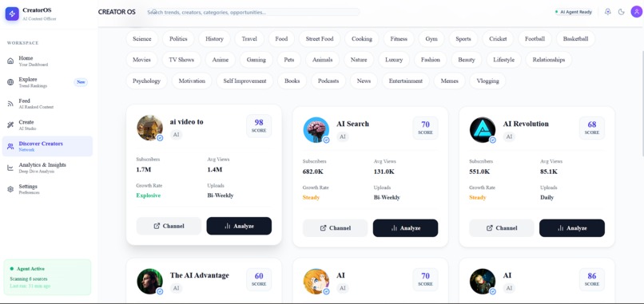The height and width of the screenshot is (304, 644).
Task: Open ai video to channel avatar
Action: 149,128
